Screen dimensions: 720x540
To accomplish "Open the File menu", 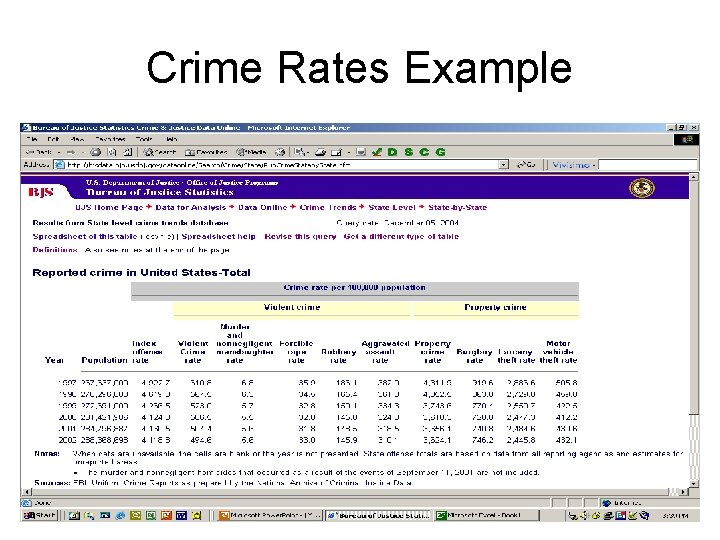I will coord(32,139).
